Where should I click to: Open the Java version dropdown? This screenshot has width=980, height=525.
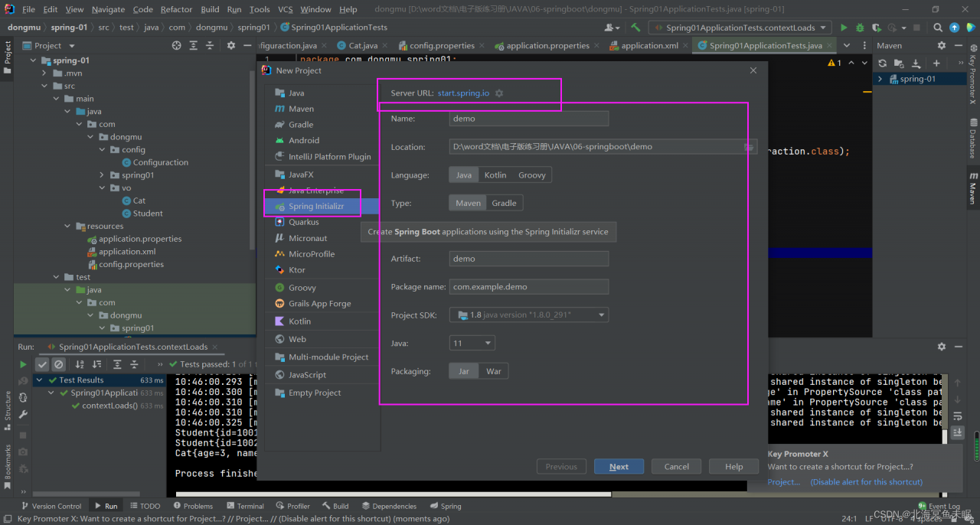(x=472, y=343)
